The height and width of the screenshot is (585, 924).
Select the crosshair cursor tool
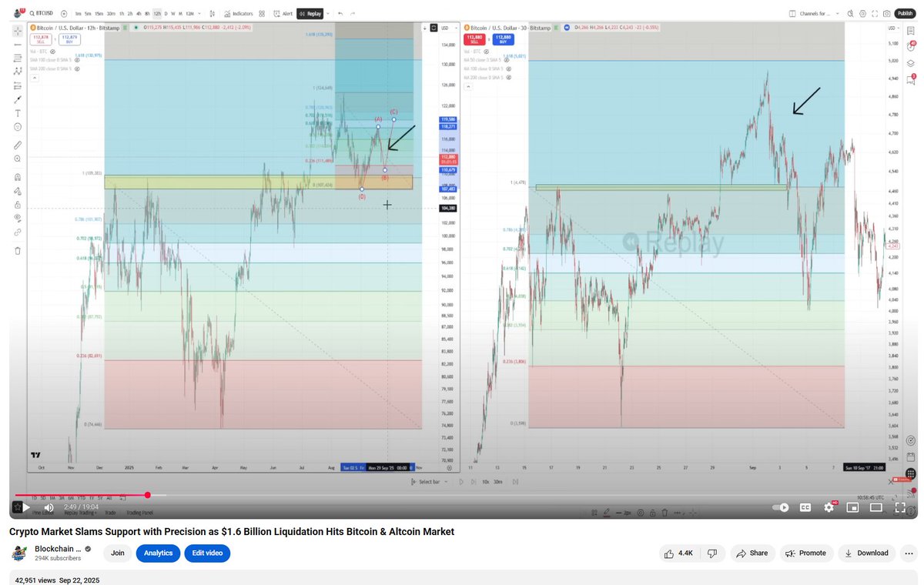(18, 31)
